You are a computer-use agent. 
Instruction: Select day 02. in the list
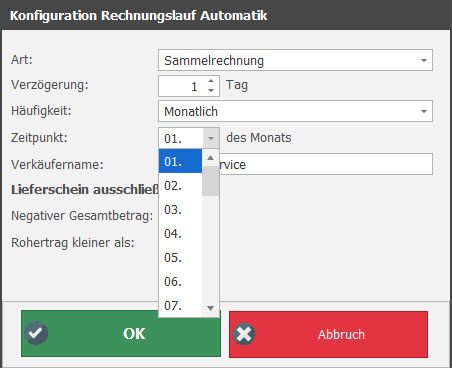coord(180,185)
